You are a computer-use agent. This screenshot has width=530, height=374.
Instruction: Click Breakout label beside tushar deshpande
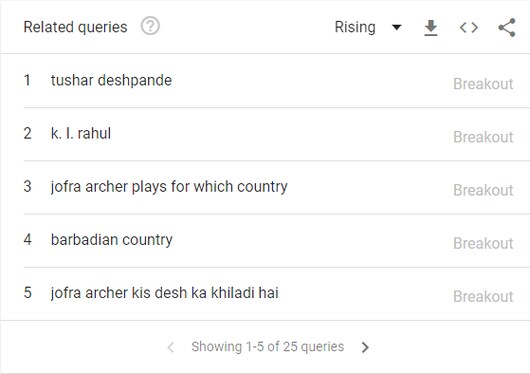(x=483, y=84)
